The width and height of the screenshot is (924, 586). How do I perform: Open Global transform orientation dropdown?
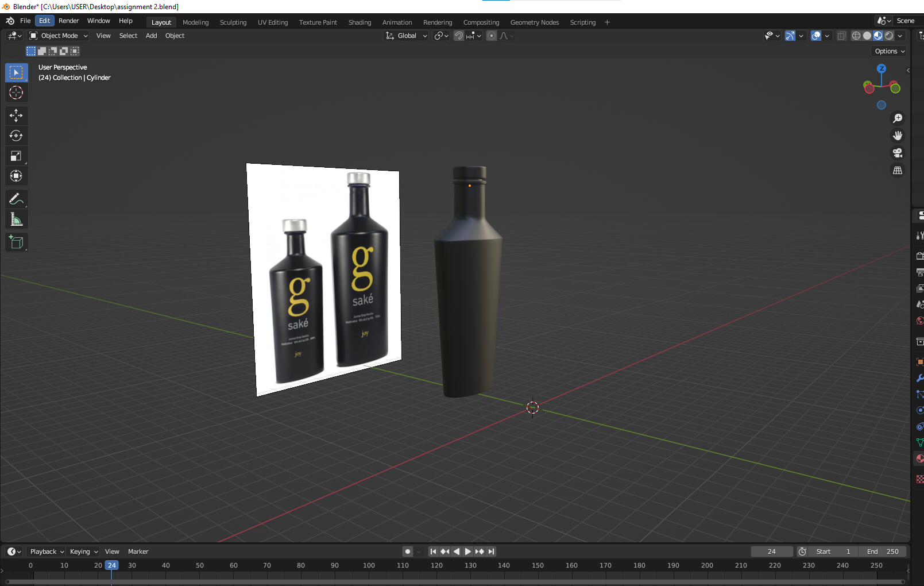407,36
